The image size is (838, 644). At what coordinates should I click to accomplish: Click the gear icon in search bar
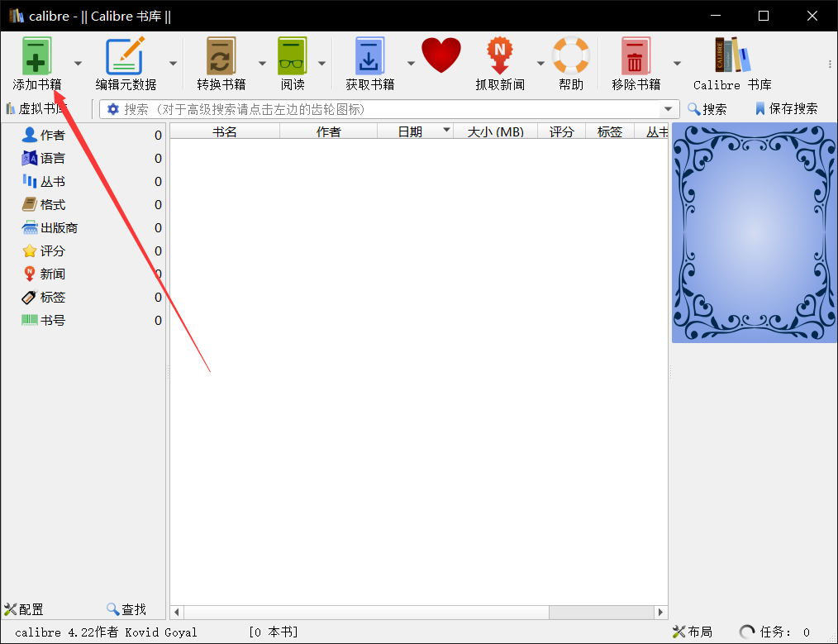(x=112, y=109)
